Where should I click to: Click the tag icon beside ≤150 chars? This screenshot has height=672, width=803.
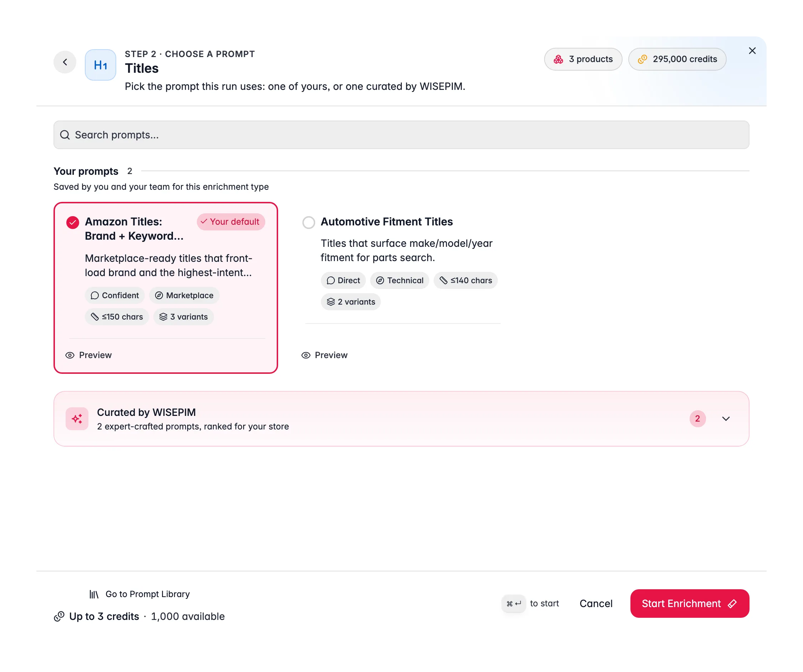[x=95, y=317]
